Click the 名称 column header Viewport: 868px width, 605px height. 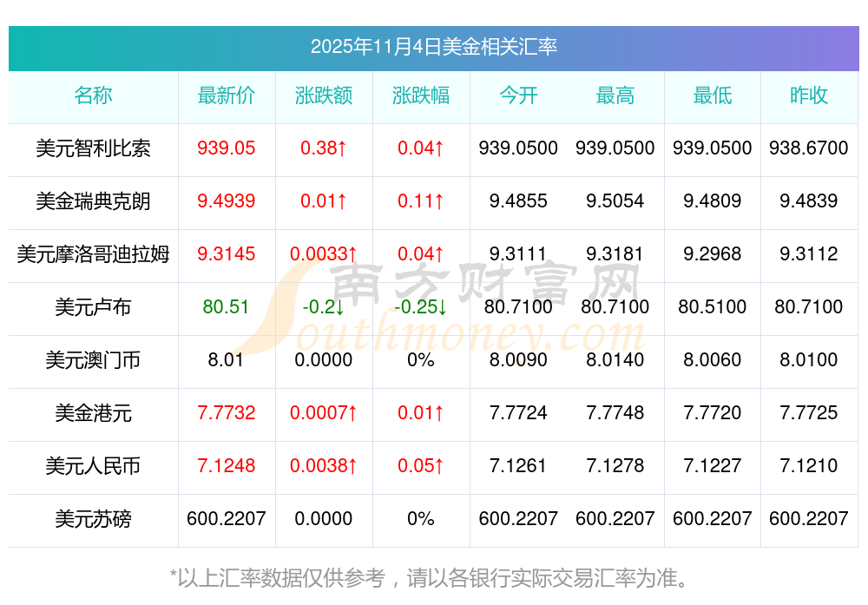(93, 95)
